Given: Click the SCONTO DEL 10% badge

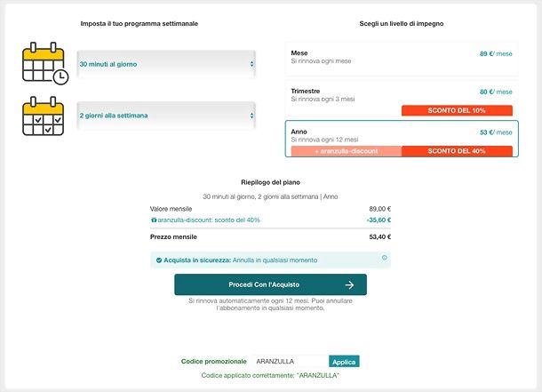Looking at the screenshot, I should pyautogui.click(x=457, y=110).
